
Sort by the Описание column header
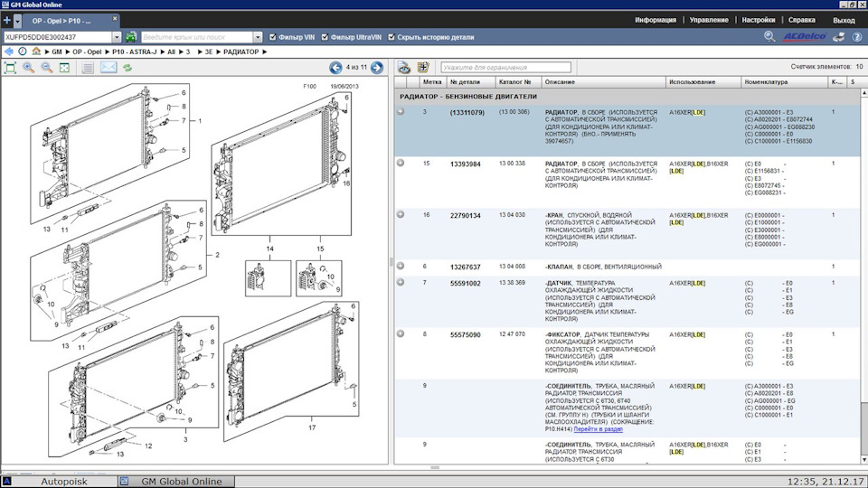pyautogui.click(x=603, y=82)
